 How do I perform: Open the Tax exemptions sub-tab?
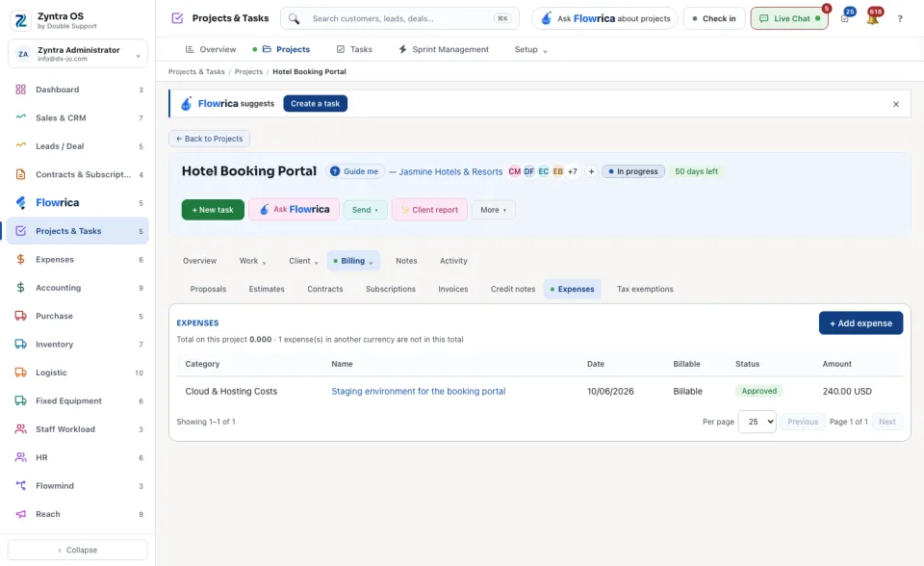(645, 289)
